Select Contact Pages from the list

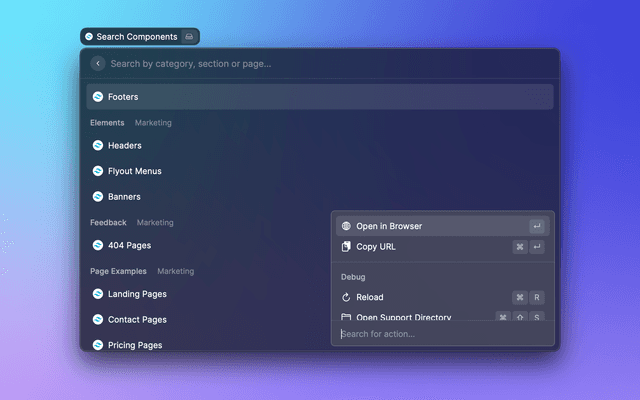[137, 320]
